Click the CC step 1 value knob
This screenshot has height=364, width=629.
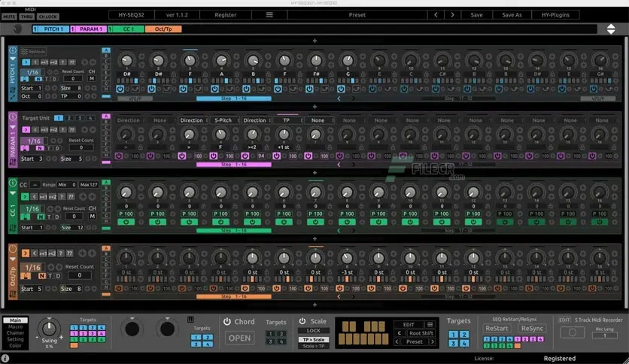[x=126, y=193]
